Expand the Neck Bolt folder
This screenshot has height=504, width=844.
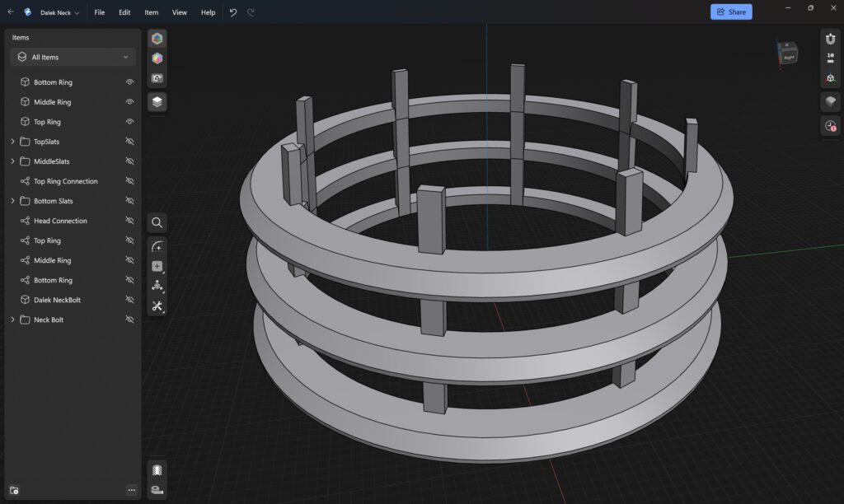point(12,320)
